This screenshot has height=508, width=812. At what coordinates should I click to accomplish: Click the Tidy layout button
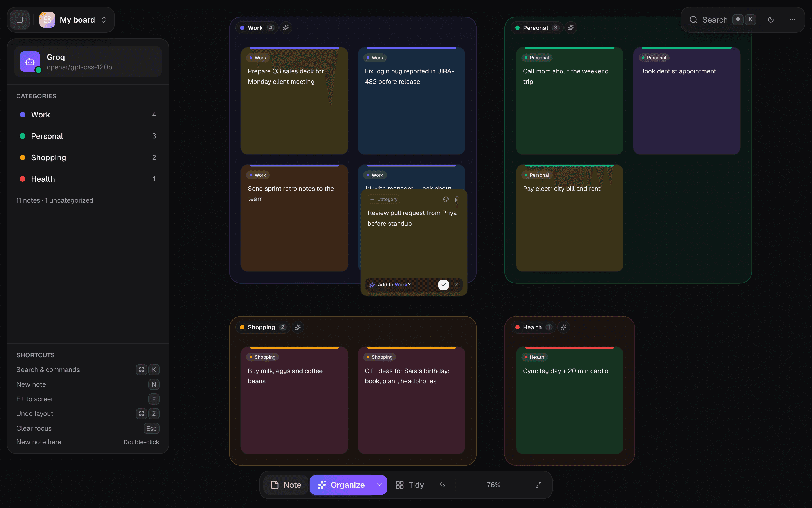coord(410,485)
